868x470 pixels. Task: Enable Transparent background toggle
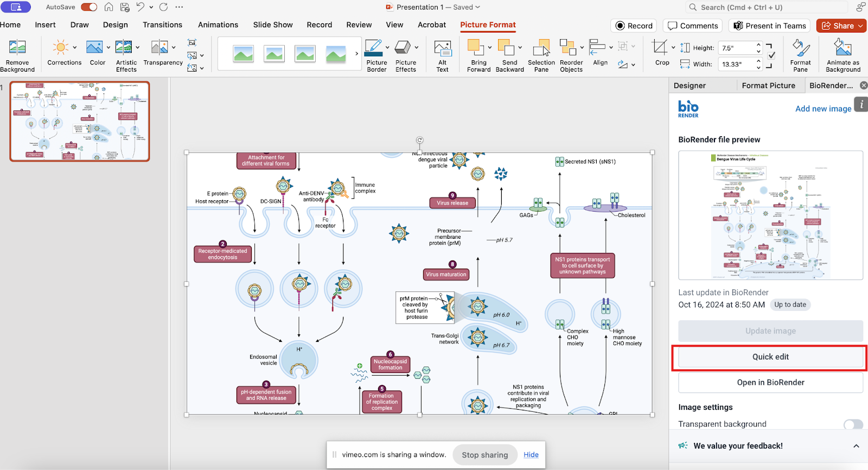pyautogui.click(x=853, y=424)
